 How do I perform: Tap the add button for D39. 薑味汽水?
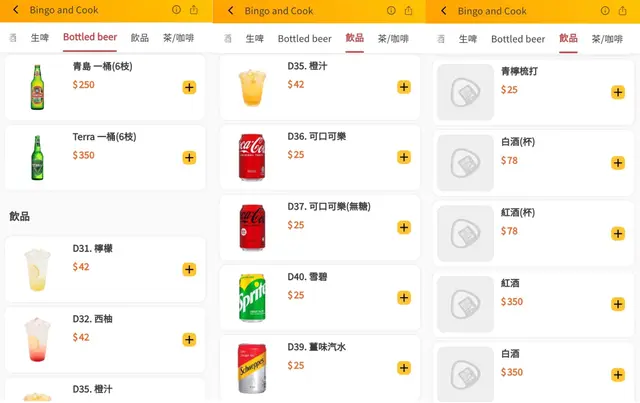click(x=404, y=367)
